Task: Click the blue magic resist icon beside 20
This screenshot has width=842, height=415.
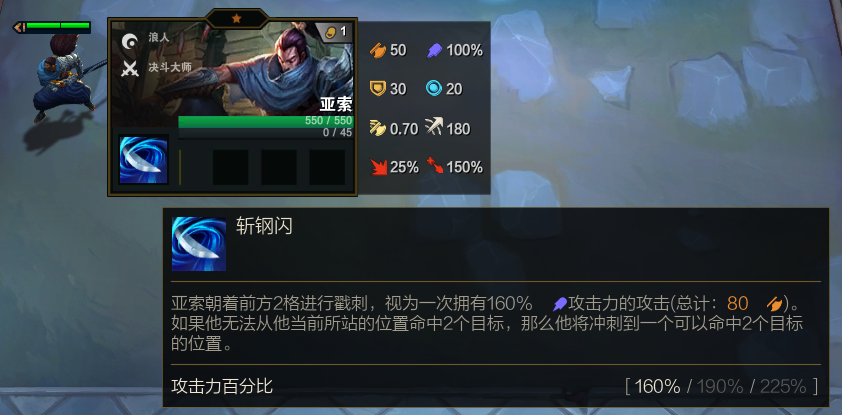Action: coord(434,89)
